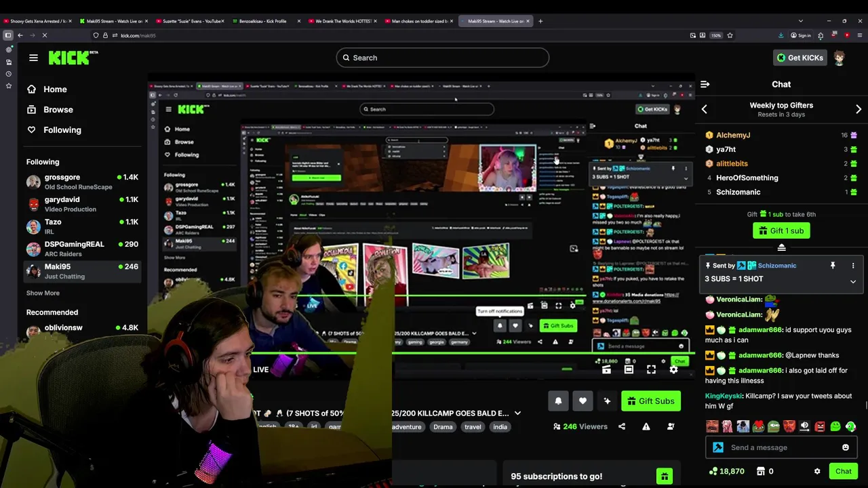Viewport: 868px width, 488px height.
Task: Click browser back arrow
Action: [x=20, y=35]
